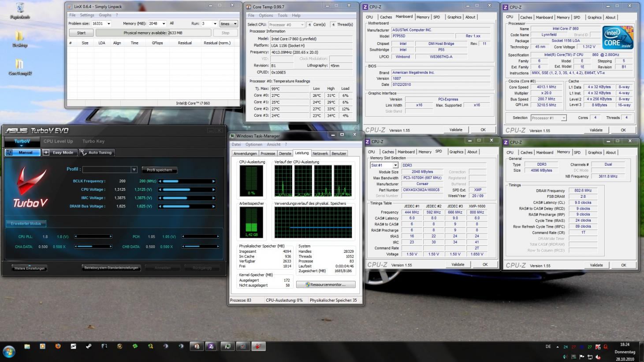Open Task Manager Optionen menu
This screenshot has width=644, height=362.
click(253, 144)
